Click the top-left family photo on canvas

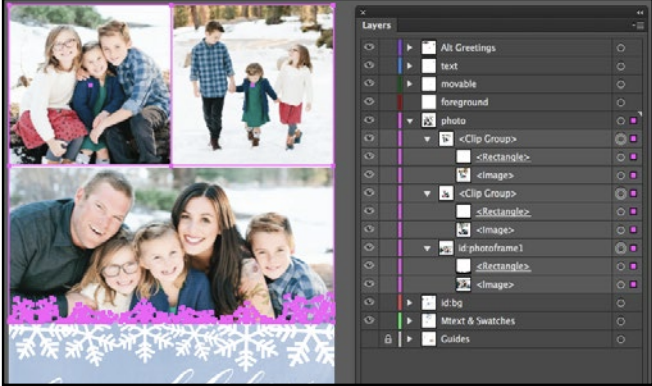90,85
